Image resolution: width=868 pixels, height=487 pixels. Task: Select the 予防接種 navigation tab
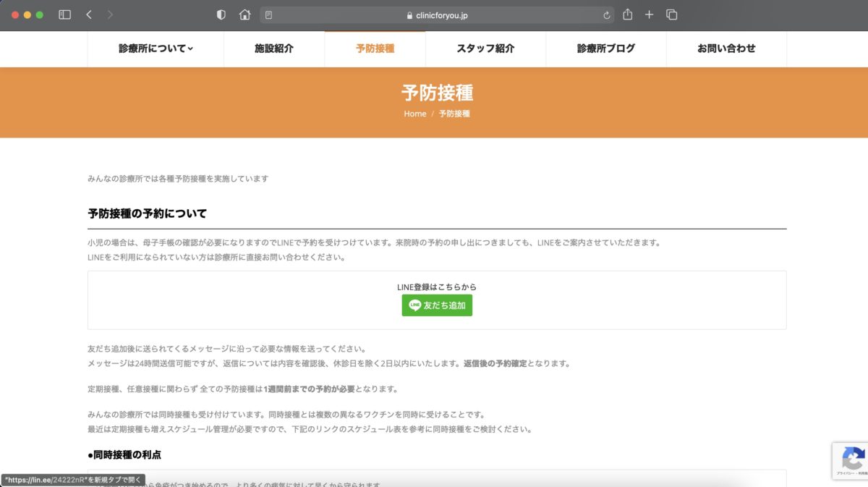[375, 48]
